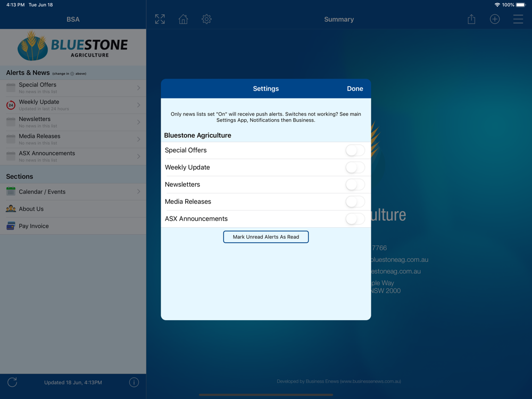Tap the refresh icon at bottom left

12,382
